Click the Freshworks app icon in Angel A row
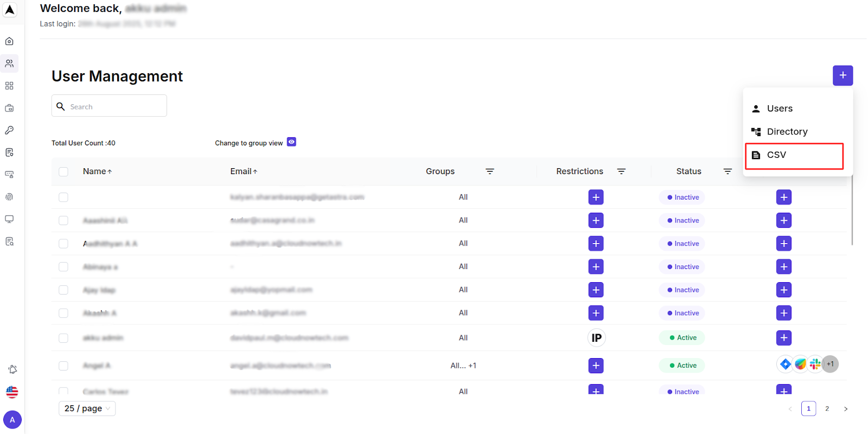 [800, 364]
